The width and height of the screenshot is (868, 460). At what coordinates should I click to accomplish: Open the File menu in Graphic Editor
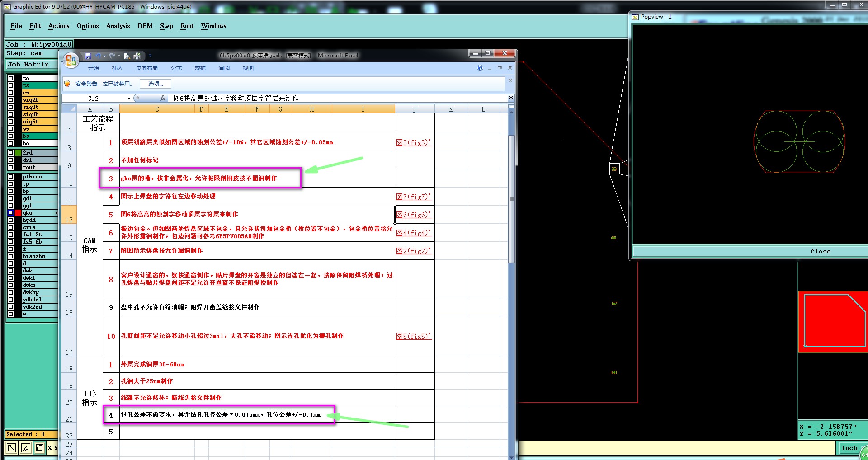pyautogui.click(x=16, y=26)
